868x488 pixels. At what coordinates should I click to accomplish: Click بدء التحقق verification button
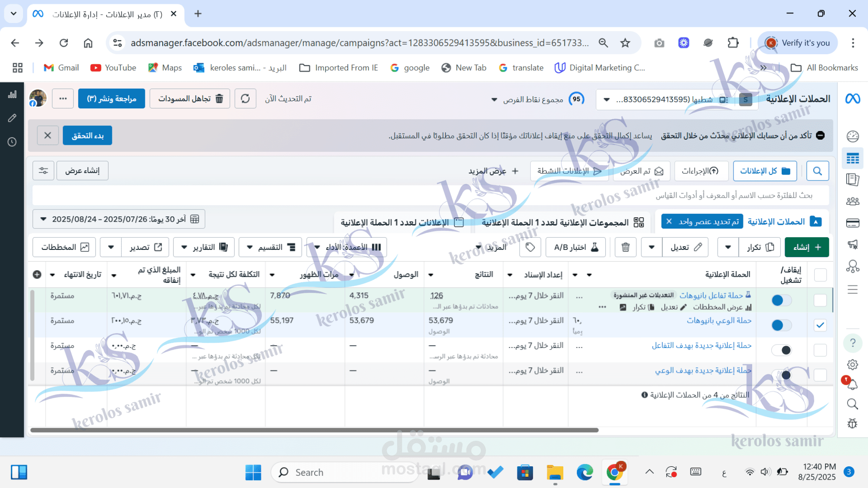click(x=88, y=136)
